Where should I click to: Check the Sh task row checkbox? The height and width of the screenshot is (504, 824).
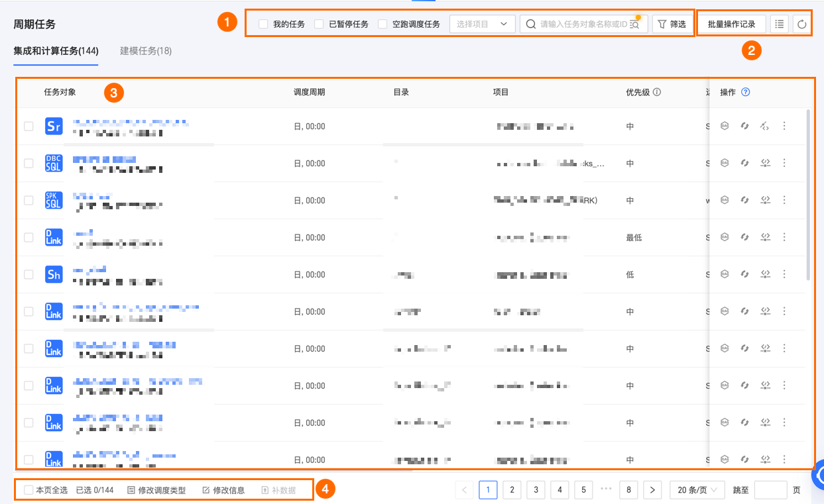tap(29, 274)
